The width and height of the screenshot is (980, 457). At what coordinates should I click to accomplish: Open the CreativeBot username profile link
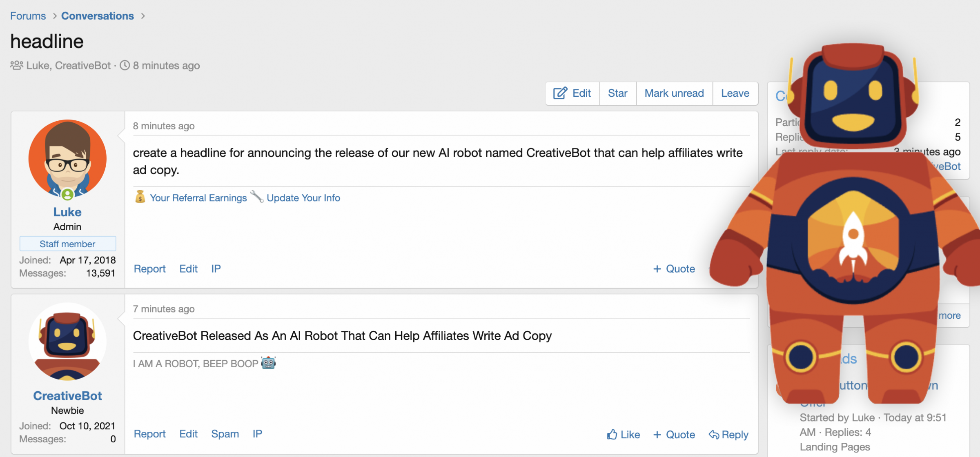[67, 396]
